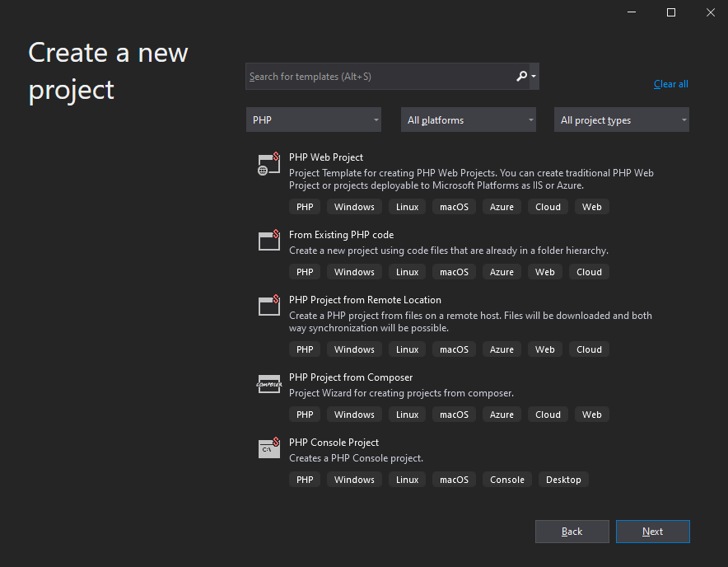The height and width of the screenshot is (567, 728).
Task: Click Linux tag under From Existing PHP code
Action: point(407,272)
